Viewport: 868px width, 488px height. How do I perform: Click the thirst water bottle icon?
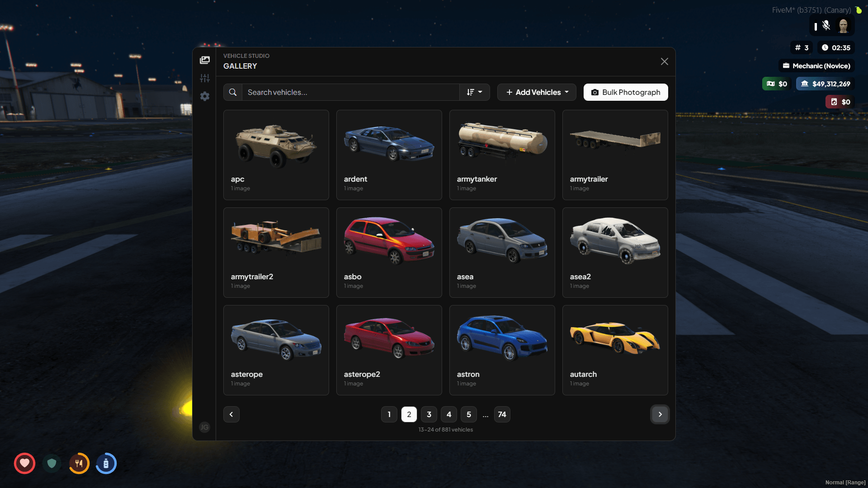pos(106,463)
